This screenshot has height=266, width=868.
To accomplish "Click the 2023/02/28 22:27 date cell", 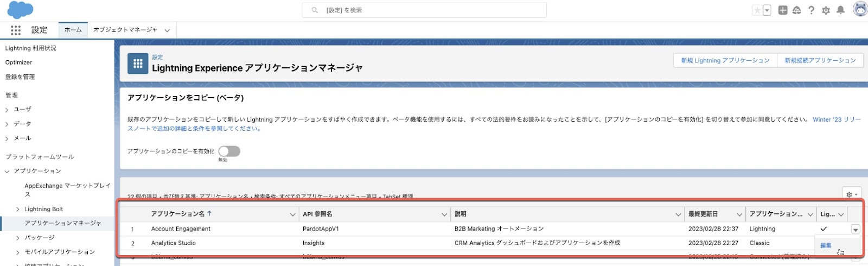I will click(713, 243).
